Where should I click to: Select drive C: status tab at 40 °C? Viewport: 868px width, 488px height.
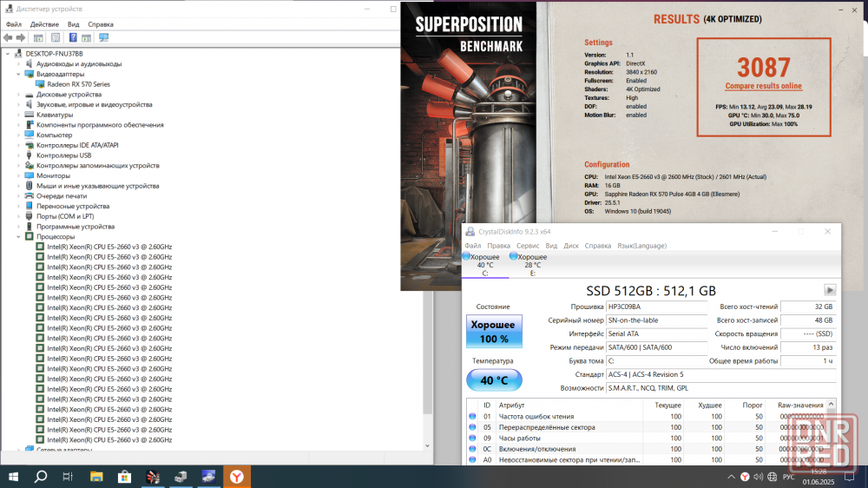point(485,265)
